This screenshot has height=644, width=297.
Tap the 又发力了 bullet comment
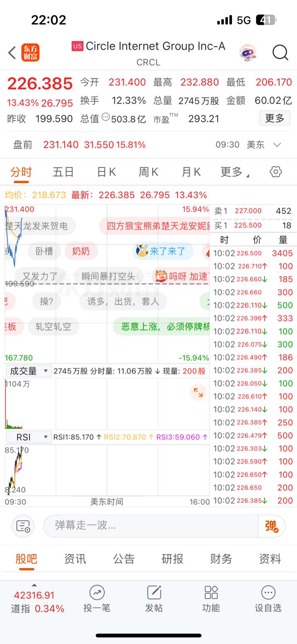coord(40,276)
